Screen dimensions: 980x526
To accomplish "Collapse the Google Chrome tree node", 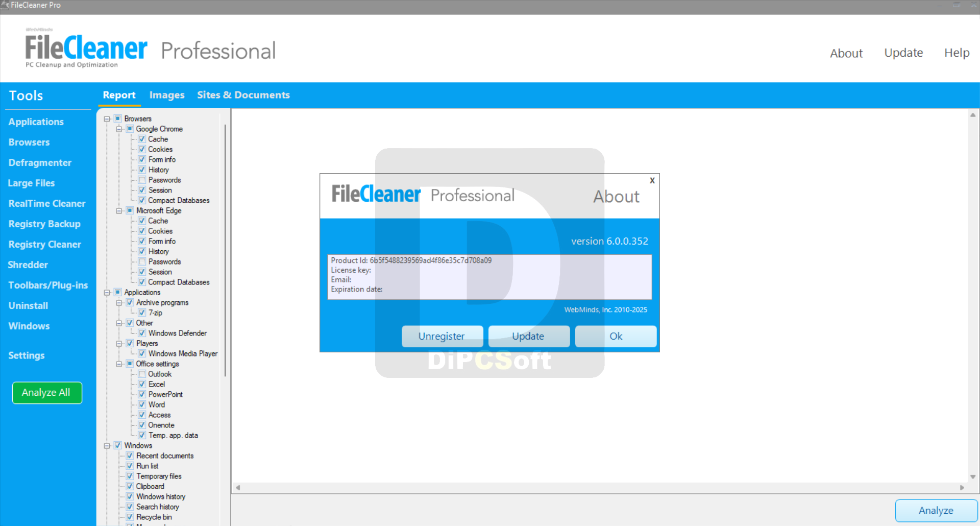I will click(119, 129).
